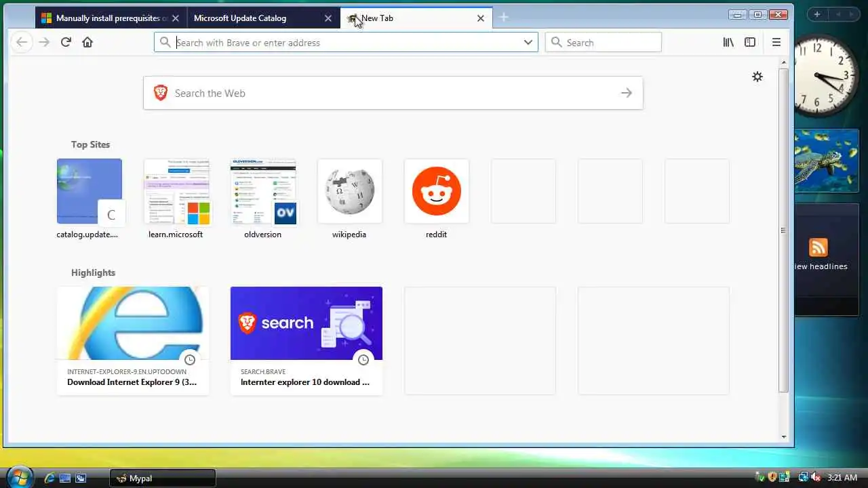Click history clock on Brave search highlight
The width and height of the screenshot is (868, 488).
pyautogui.click(x=363, y=360)
